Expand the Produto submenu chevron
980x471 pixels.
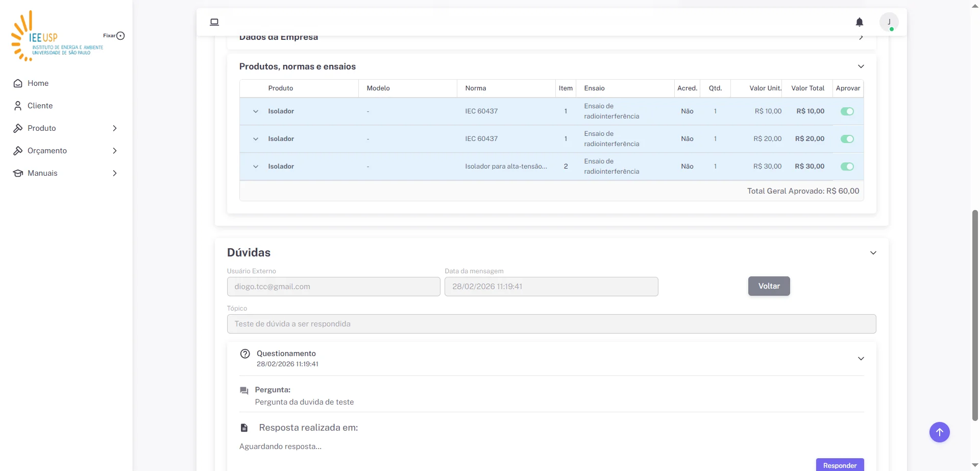pyautogui.click(x=115, y=128)
